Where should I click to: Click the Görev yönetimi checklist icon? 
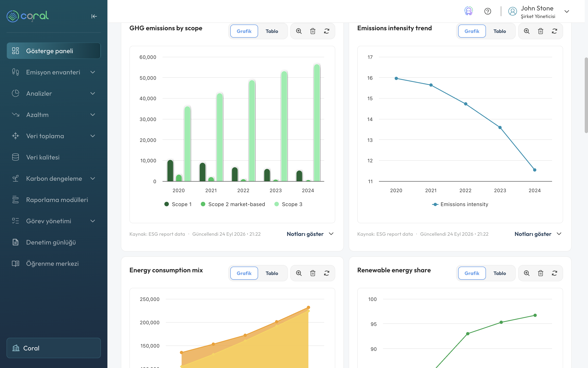tap(16, 221)
